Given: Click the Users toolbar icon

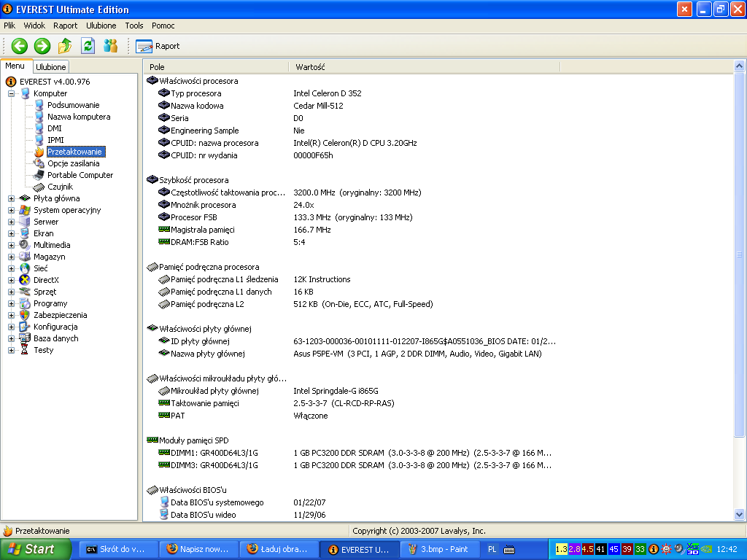Looking at the screenshot, I should (x=111, y=46).
